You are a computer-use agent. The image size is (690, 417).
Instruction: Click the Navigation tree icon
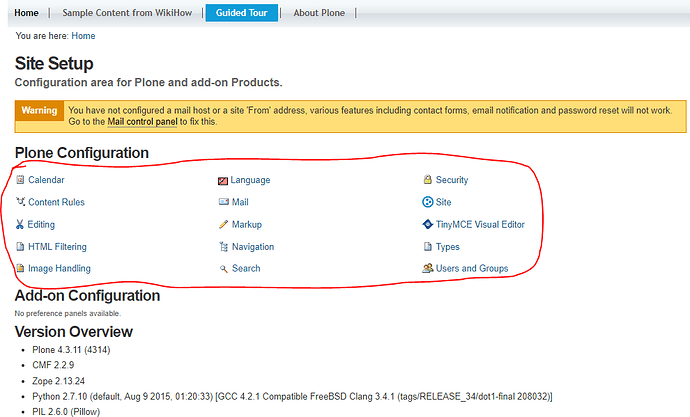(224, 246)
